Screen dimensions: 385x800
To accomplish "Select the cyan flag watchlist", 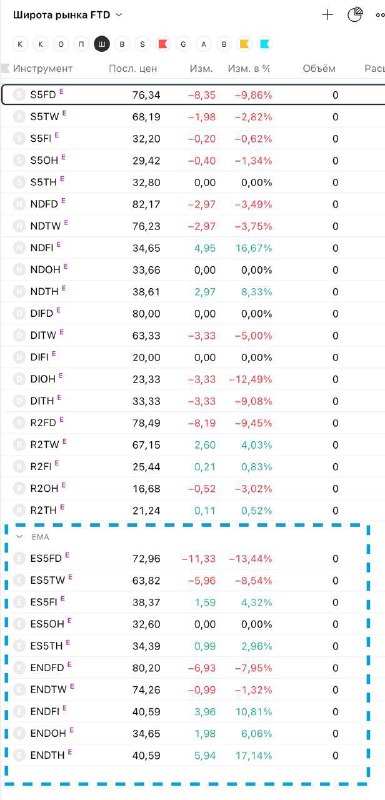I will click(265, 44).
